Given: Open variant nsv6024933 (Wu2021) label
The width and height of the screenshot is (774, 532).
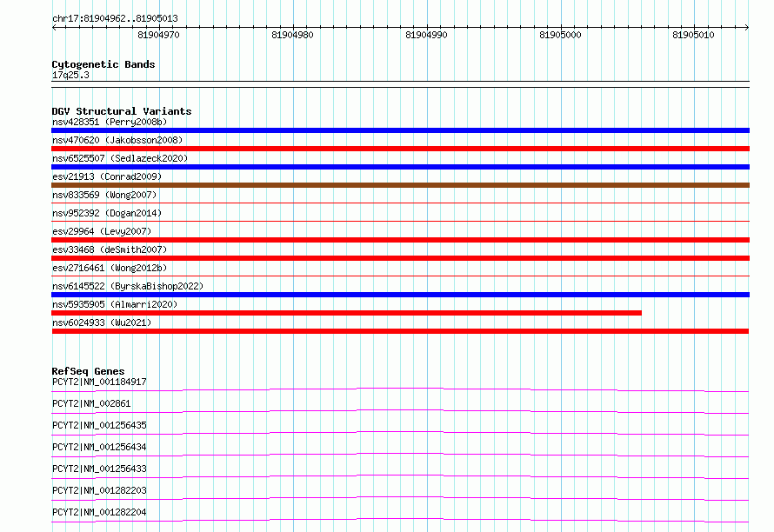Looking at the screenshot, I should tap(102, 323).
